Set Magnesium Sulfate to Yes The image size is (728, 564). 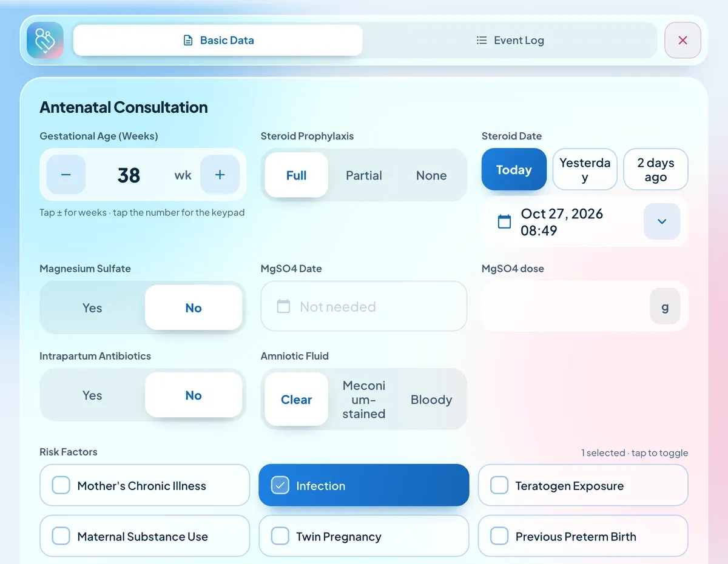pos(92,307)
